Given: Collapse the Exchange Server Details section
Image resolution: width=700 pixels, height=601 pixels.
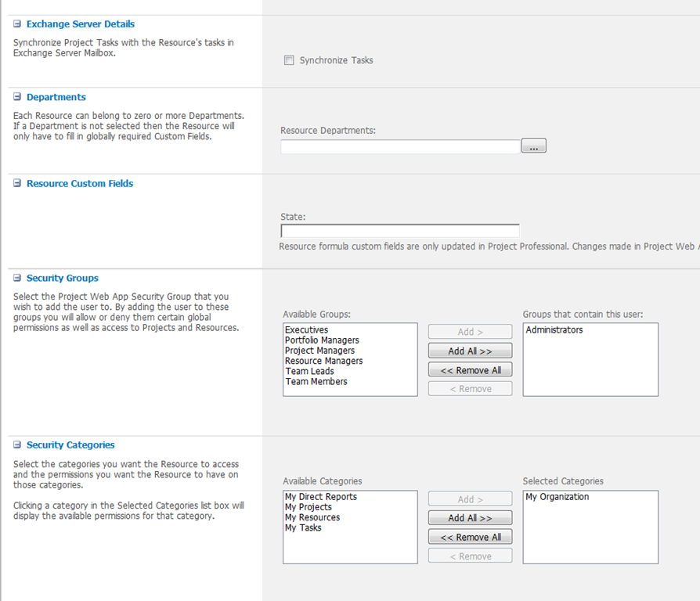Looking at the screenshot, I should (17, 24).
